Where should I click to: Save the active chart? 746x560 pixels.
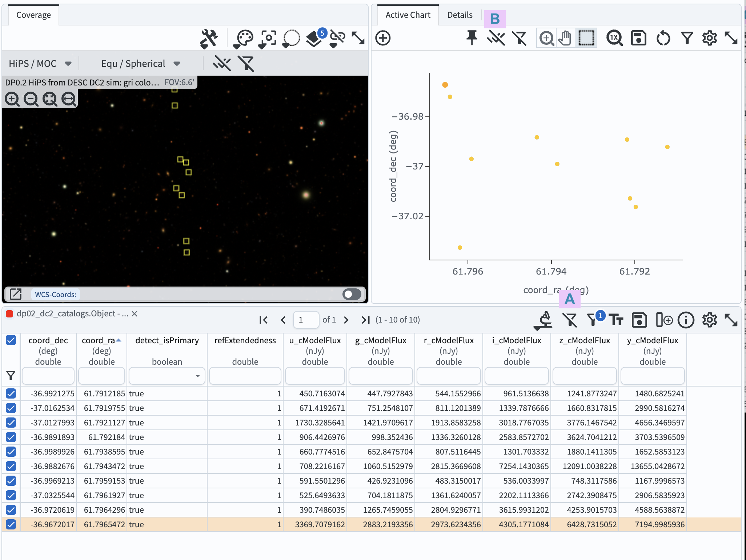tap(639, 37)
